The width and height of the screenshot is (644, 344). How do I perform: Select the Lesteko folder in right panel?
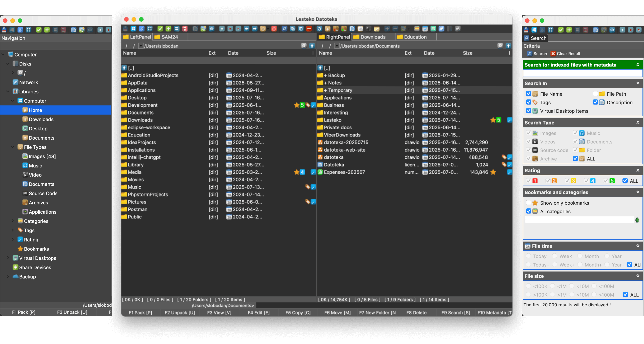point(415,120)
